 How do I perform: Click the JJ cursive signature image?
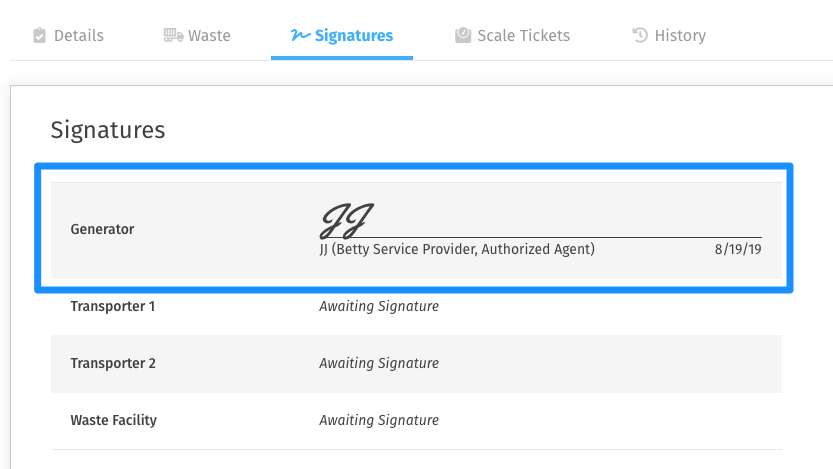click(x=346, y=220)
